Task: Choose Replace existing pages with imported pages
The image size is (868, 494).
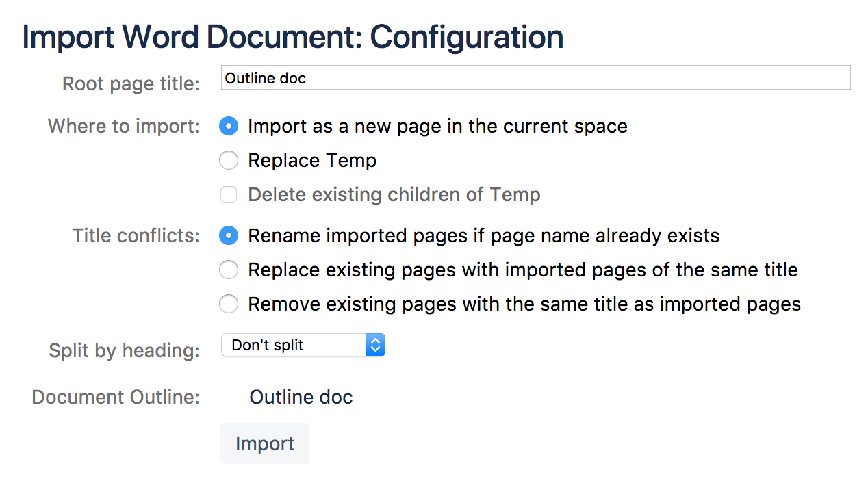Action: [x=229, y=270]
